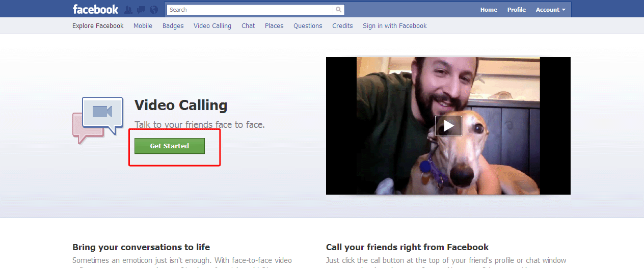Open messages icon in header

click(141, 10)
